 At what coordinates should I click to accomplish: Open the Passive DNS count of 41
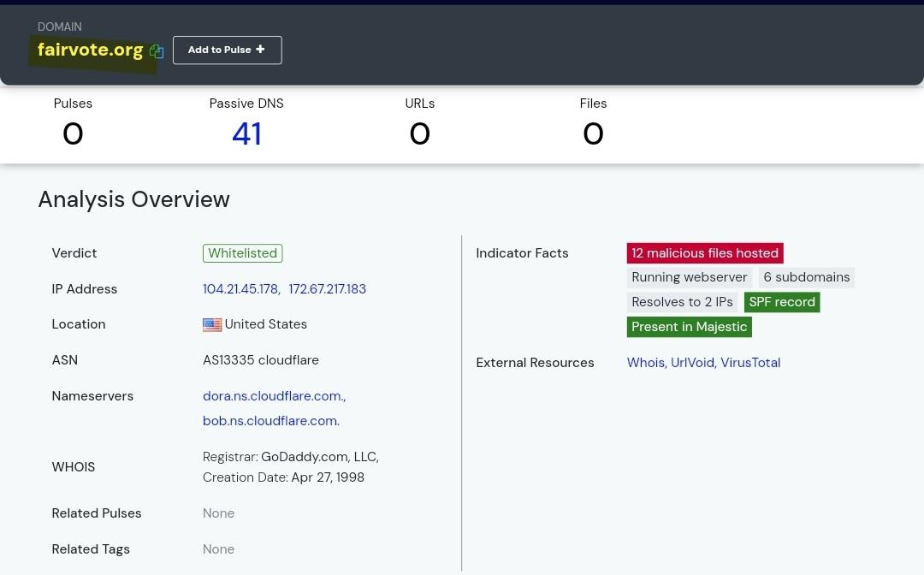coord(246,133)
